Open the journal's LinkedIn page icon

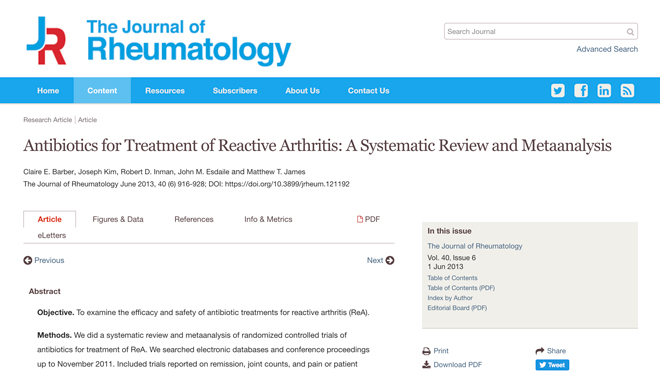(604, 90)
